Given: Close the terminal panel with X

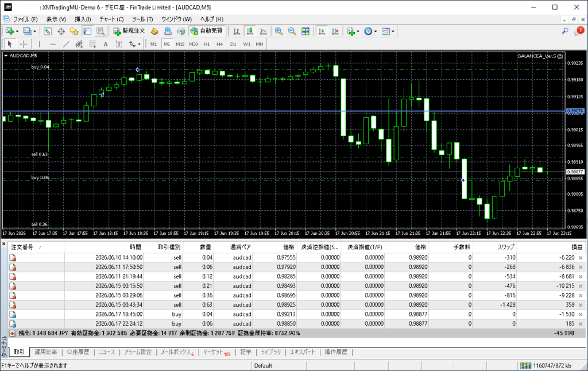Looking at the screenshot, I should click(x=3, y=244).
